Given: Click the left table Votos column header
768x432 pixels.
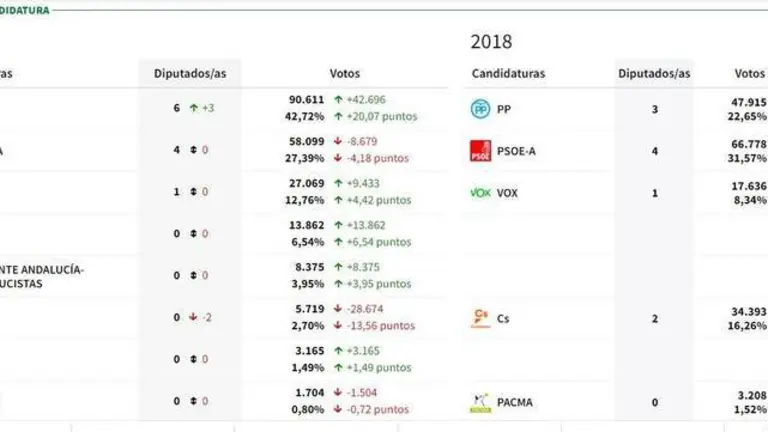Looking at the screenshot, I should point(345,74).
